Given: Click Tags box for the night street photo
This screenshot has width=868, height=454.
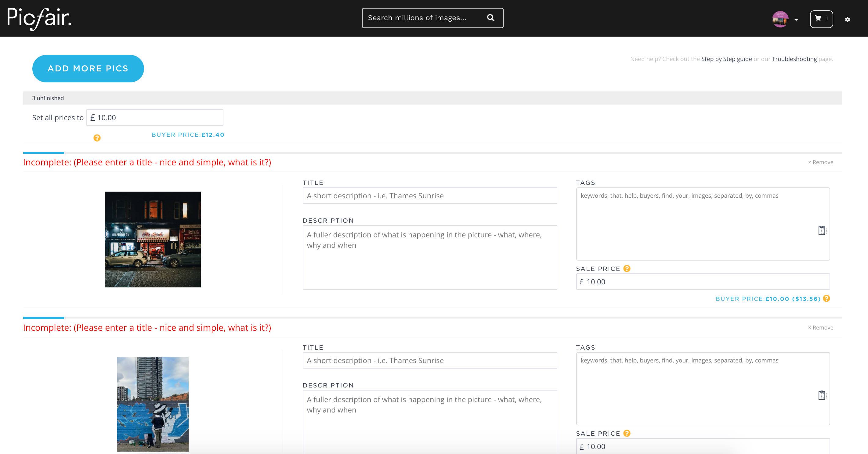Looking at the screenshot, I should pos(703,224).
